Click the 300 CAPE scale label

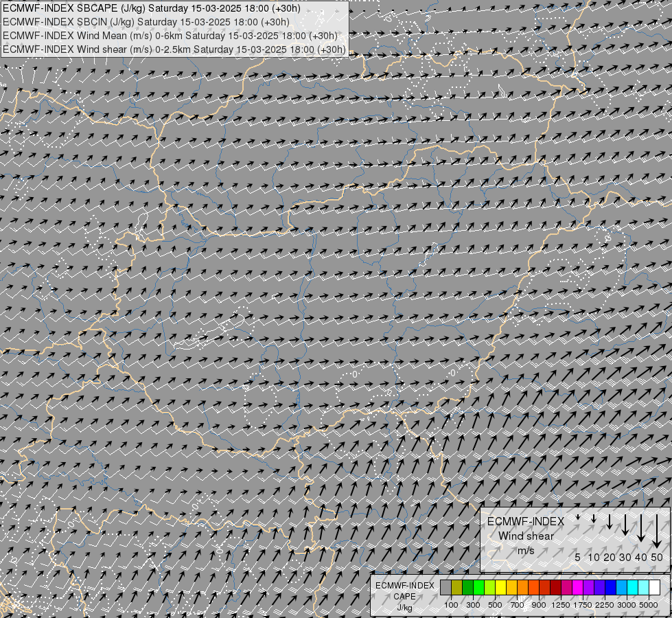coord(473,605)
